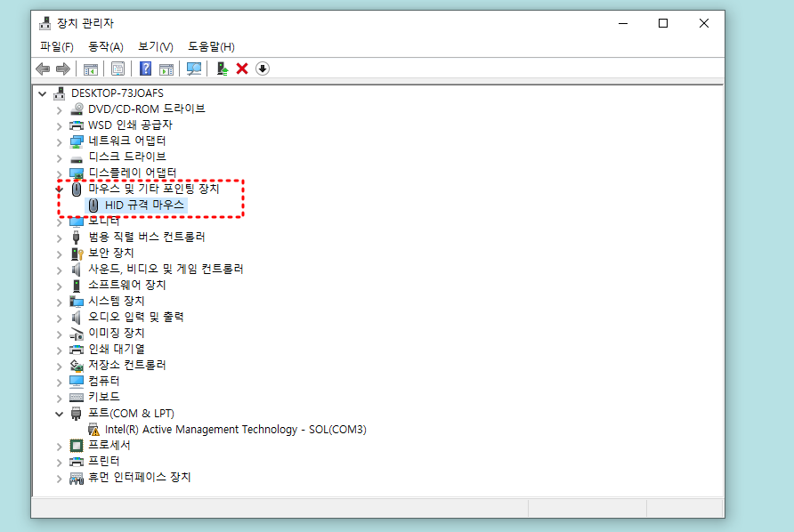Click DVD/CD-ROM 드라이브 disc icon
Viewport: 794px width, 532px height.
tap(77, 109)
